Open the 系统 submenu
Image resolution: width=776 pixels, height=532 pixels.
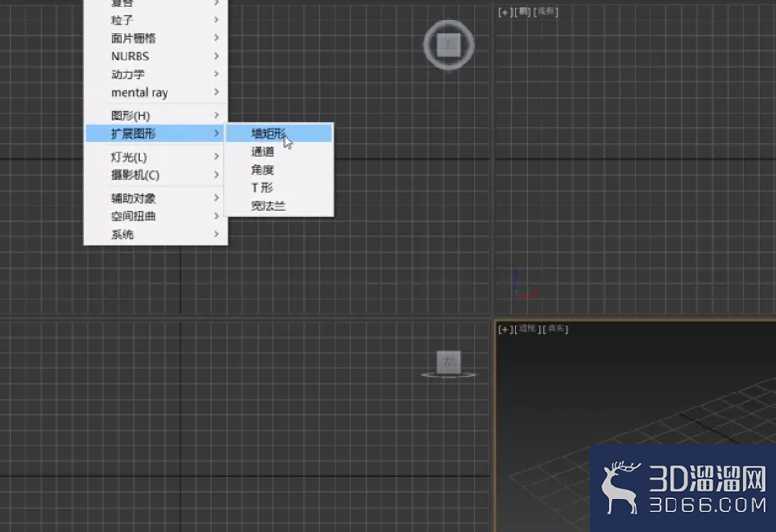click(156, 234)
